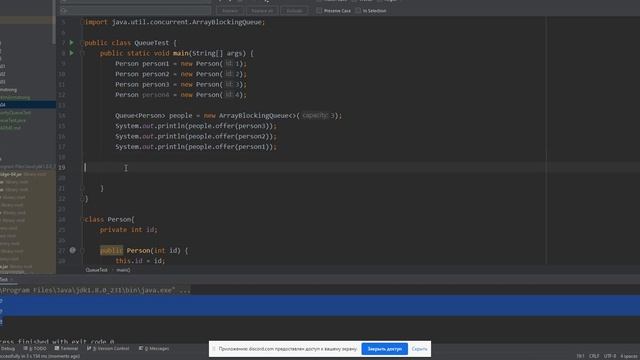
Task: Open the Messages tool window tab
Action: point(154,349)
